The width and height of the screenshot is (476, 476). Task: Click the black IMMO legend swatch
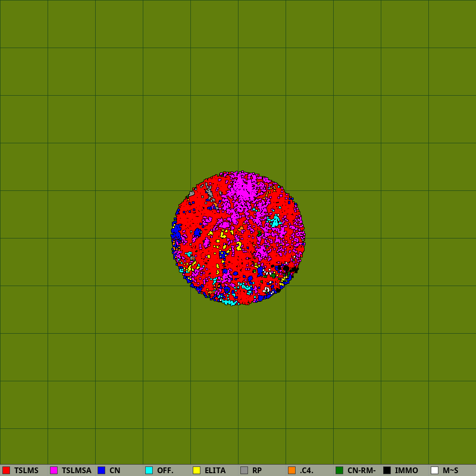(387, 470)
